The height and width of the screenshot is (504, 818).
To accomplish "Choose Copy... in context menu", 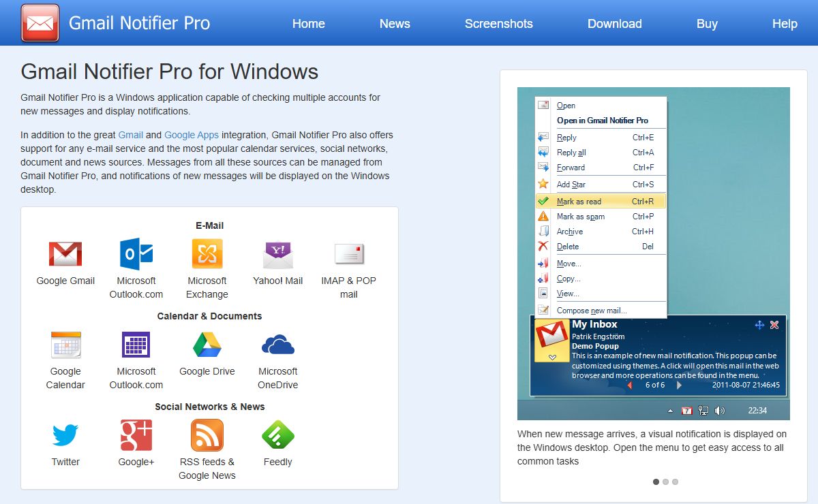I will point(601,278).
